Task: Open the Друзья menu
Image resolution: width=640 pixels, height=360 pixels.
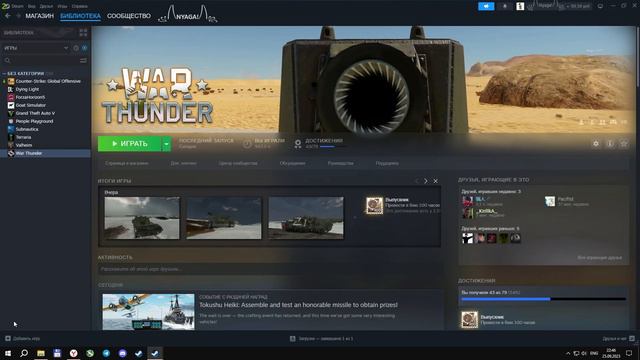Action: (46, 6)
